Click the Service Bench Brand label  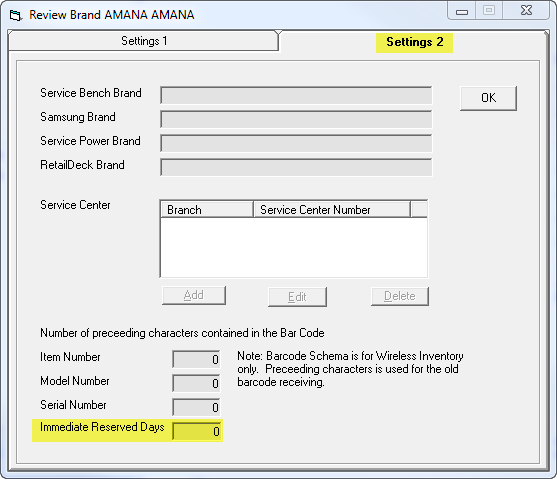(x=91, y=93)
